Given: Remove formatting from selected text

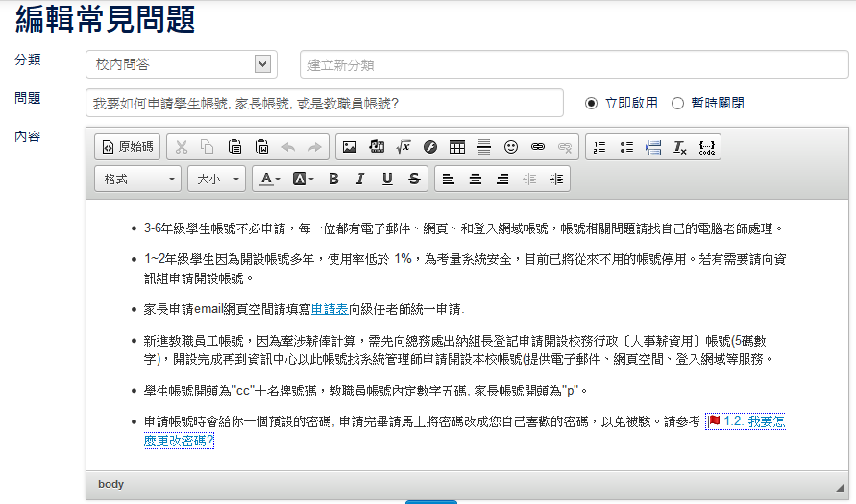Looking at the screenshot, I should 680,147.
